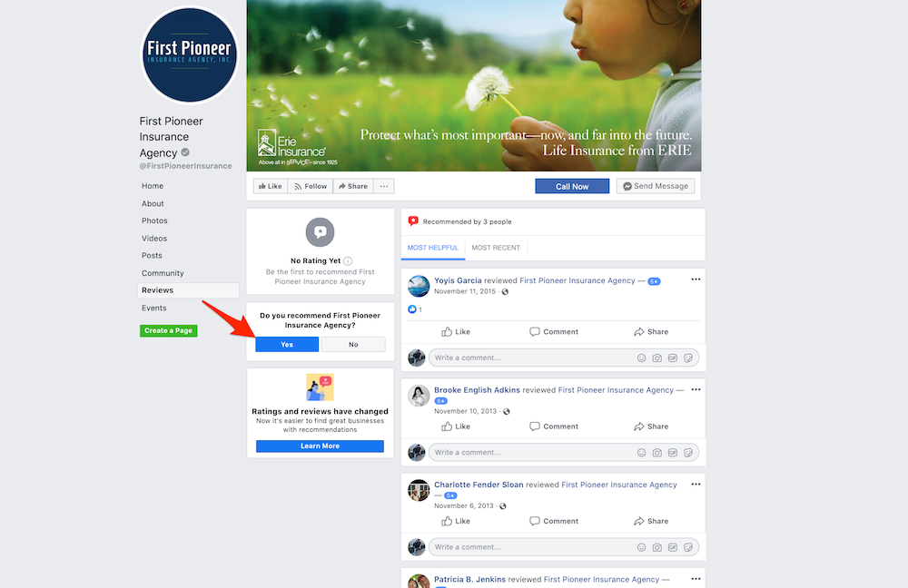This screenshot has height=588, width=908.
Task: Share Brooke English Adkins' review
Action: tap(651, 426)
